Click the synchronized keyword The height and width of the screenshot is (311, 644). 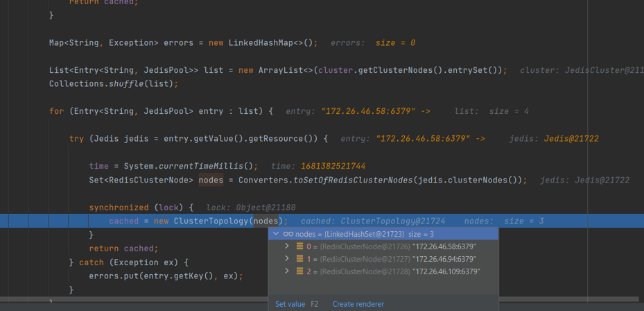pyautogui.click(x=119, y=208)
